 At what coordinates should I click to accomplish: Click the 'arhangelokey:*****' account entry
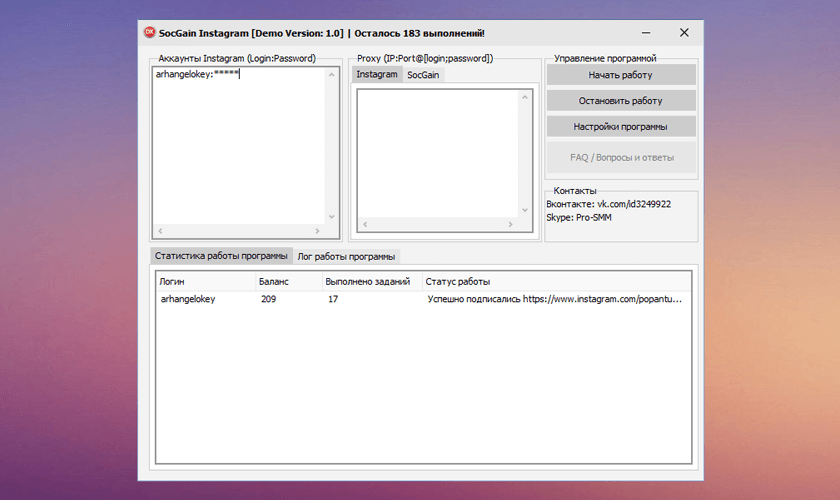pyautogui.click(x=197, y=74)
